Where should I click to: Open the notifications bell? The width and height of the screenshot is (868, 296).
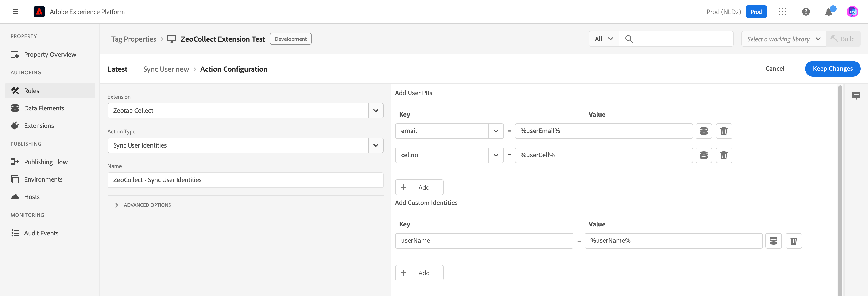point(829,12)
